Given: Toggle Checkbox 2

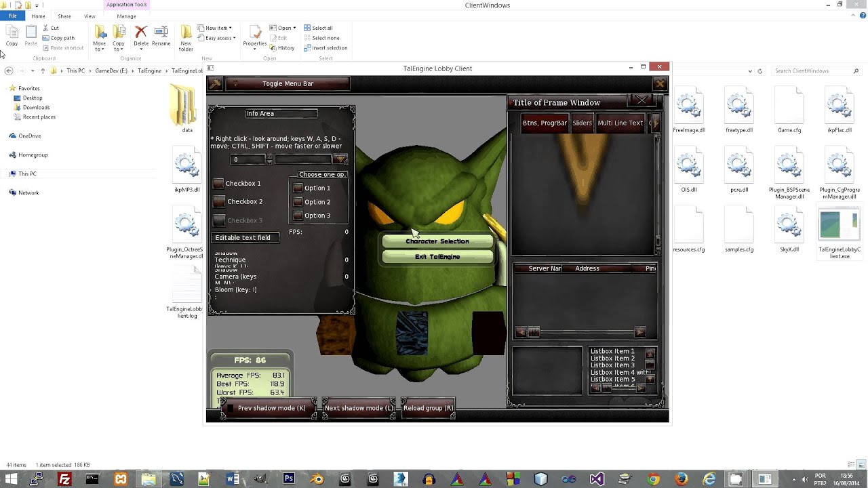Looking at the screenshot, I should pos(218,201).
